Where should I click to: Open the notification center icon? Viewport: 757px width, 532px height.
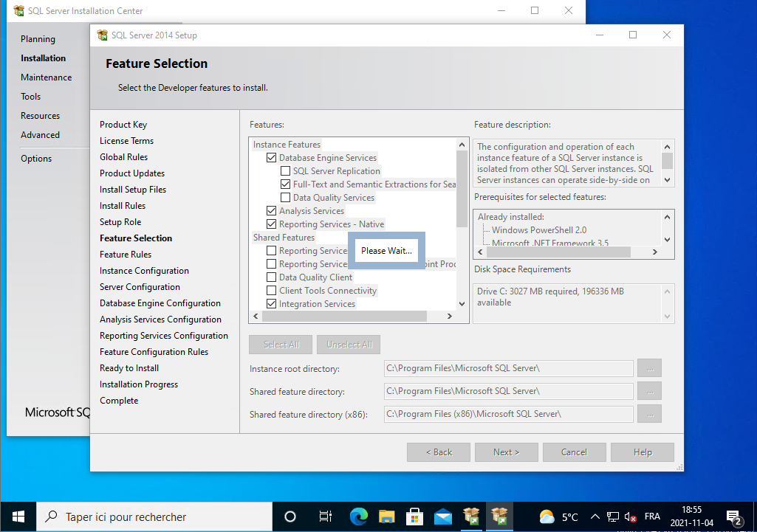pos(733,517)
